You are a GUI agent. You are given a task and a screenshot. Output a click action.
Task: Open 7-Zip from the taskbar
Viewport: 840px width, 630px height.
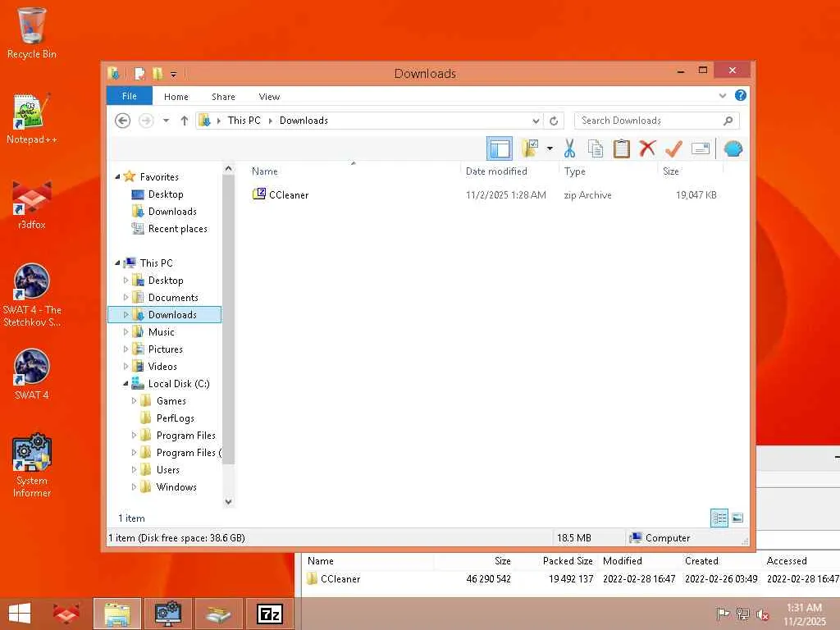point(269,614)
